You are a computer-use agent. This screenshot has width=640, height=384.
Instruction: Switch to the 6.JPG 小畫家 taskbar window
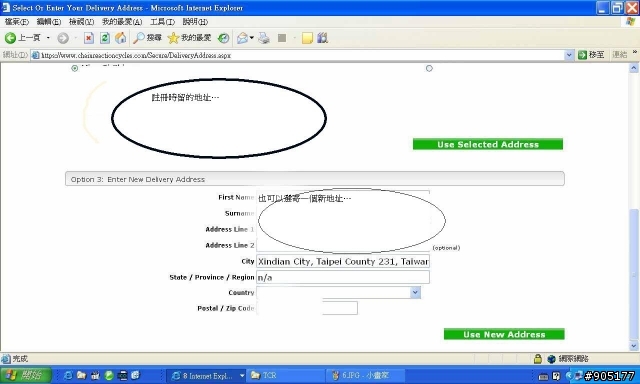click(365, 375)
